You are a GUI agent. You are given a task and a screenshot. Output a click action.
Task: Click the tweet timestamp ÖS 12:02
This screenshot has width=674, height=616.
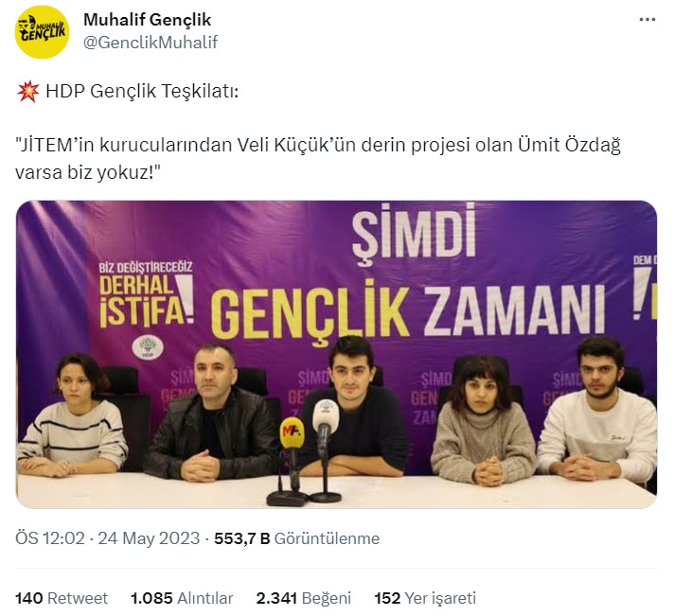(x=50, y=538)
